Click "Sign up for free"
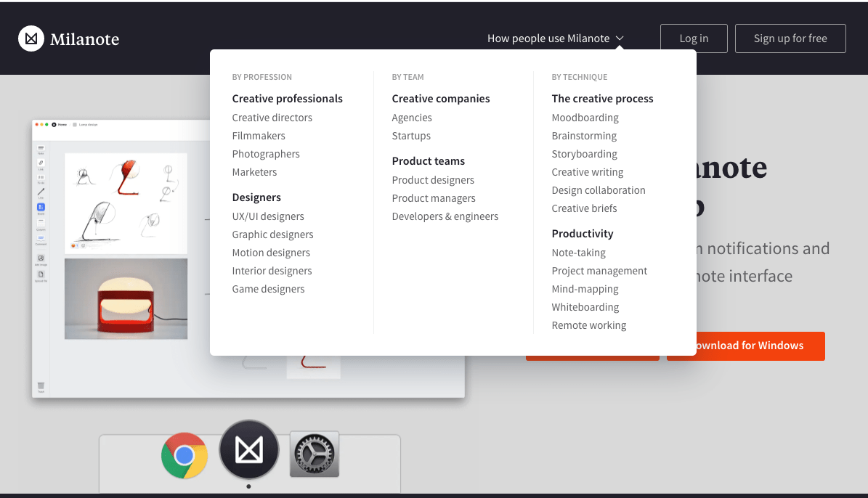 tap(790, 38)
